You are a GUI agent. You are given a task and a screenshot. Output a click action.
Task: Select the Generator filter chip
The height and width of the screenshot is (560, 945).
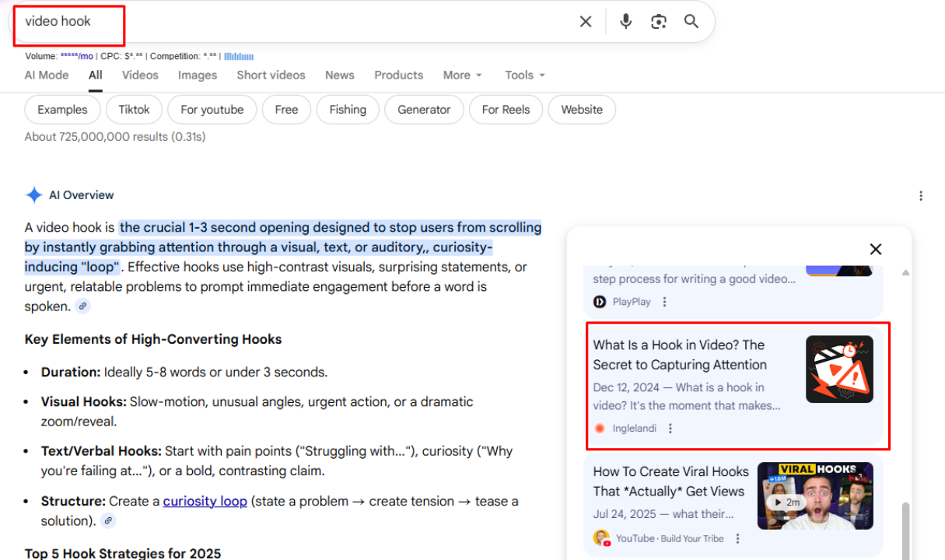[424, 110]
